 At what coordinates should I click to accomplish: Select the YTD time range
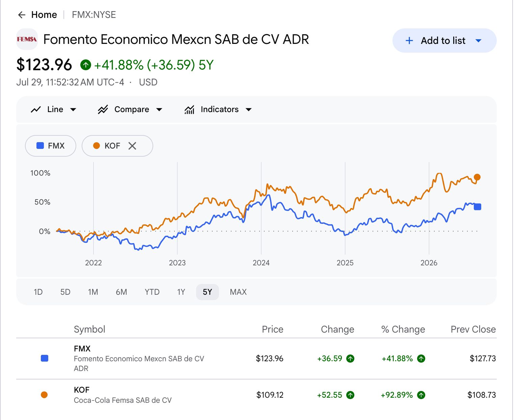(x=152, y=292)
